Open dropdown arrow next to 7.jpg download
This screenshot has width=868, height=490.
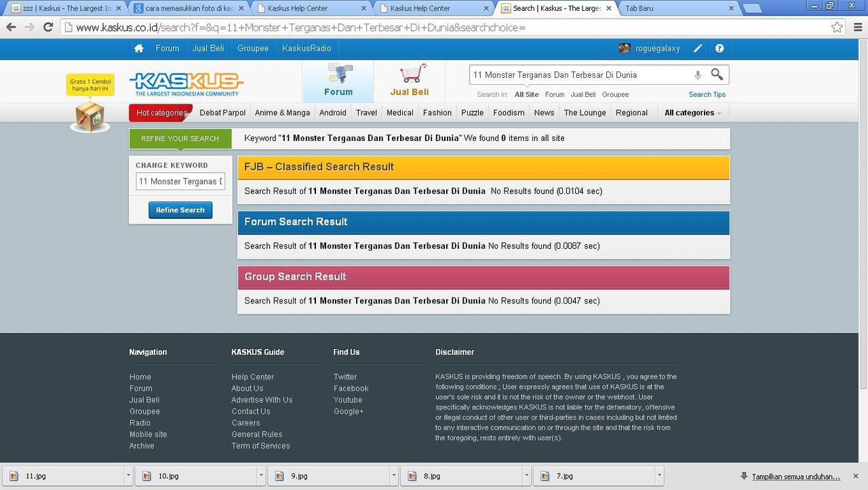pos(660,476)
